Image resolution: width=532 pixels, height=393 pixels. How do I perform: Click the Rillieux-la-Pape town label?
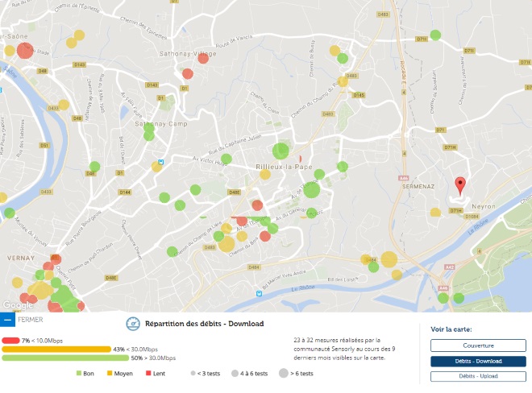(x=284, y=167)
